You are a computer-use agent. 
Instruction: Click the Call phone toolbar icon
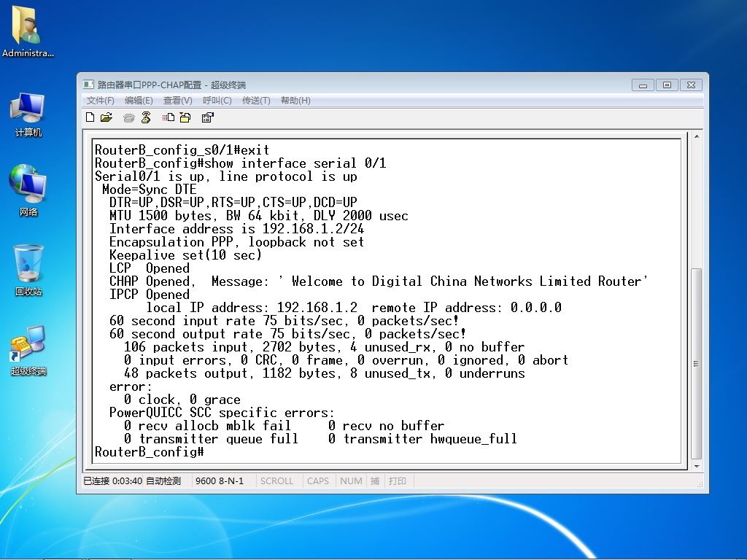[128, 117]
